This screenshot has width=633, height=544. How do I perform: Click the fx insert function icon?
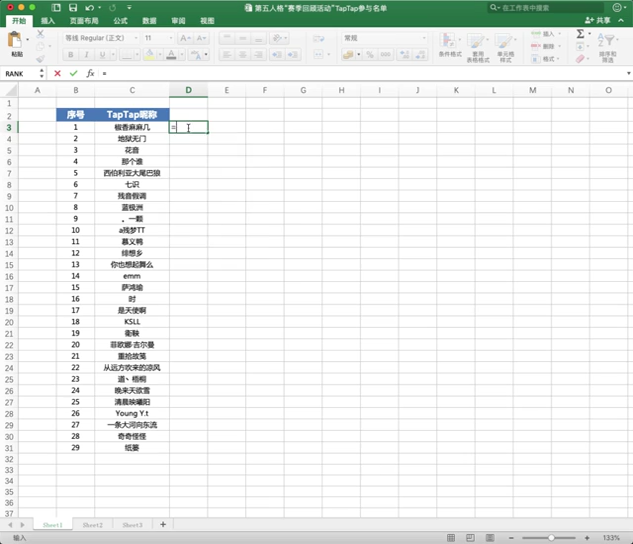point(90,73)
